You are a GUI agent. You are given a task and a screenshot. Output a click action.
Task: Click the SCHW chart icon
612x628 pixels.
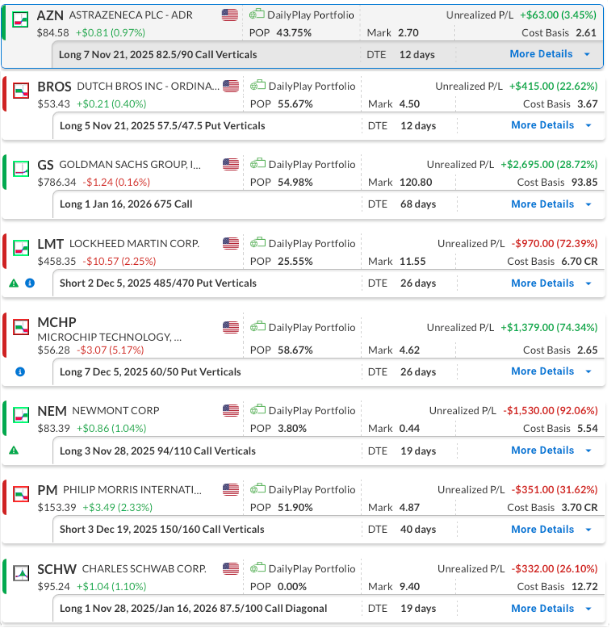(x=20, y=574)
